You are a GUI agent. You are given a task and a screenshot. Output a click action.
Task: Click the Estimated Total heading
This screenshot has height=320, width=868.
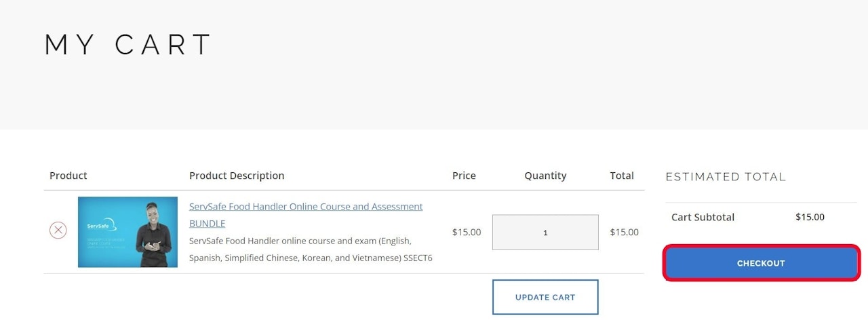point(726,177)
